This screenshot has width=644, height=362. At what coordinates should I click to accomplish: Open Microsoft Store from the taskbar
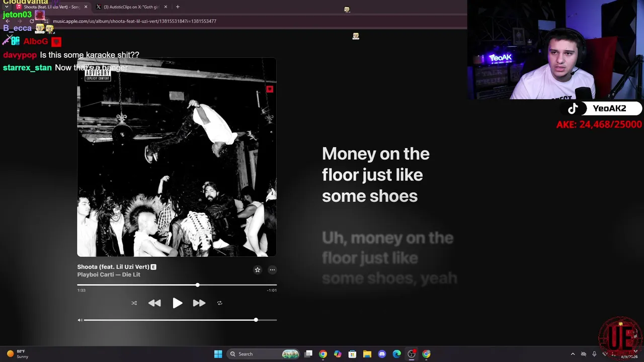click(x=352, y=354)
